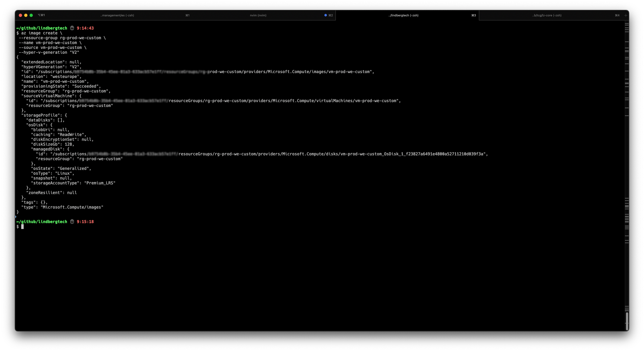Open the ..b/tcg/lz-core zsh tab
Screen dimensions: 644x351
[547, 15]
